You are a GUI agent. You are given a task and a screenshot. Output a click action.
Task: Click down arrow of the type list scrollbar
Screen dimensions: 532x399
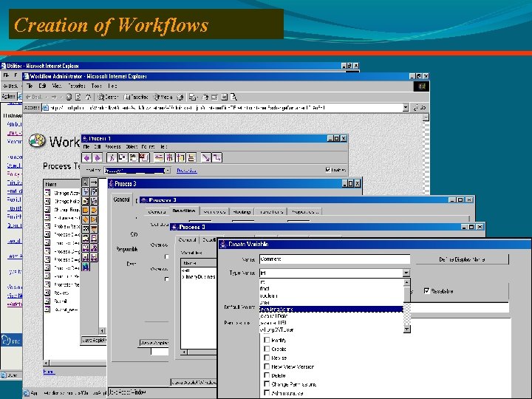[407, 329]
